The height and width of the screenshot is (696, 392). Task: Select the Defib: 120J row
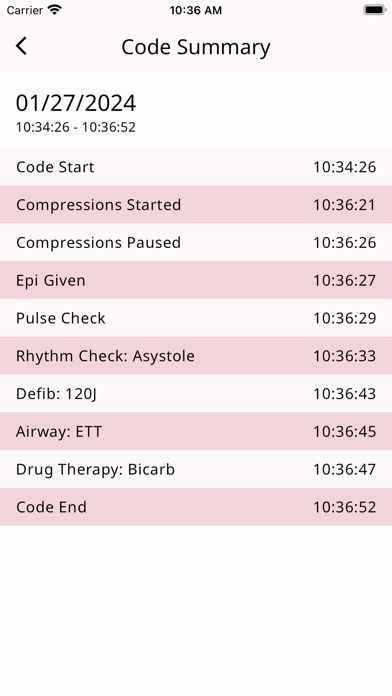pos(196,393)
